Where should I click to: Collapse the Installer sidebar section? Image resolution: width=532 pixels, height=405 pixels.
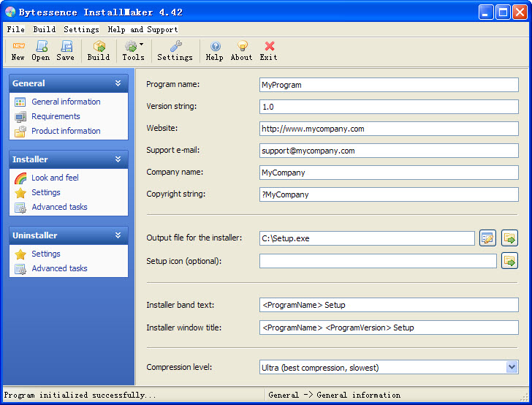[118, 159]
